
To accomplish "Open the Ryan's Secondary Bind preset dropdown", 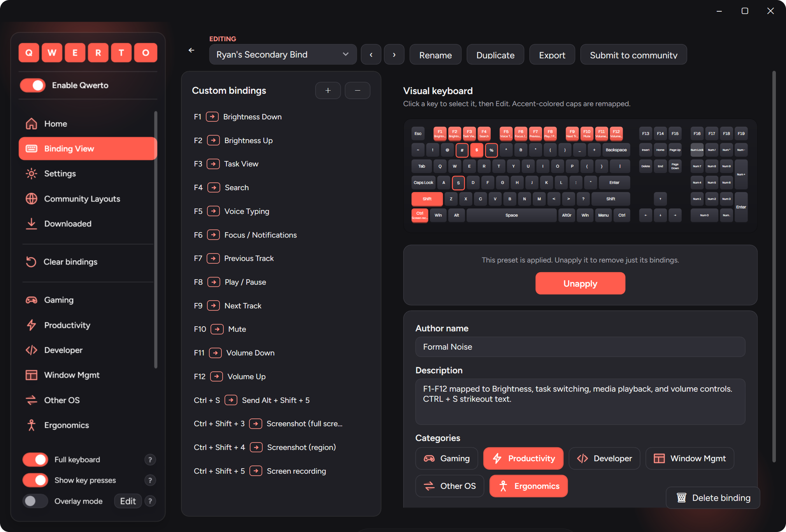I will pyautogui.click(x=283, y=54).
